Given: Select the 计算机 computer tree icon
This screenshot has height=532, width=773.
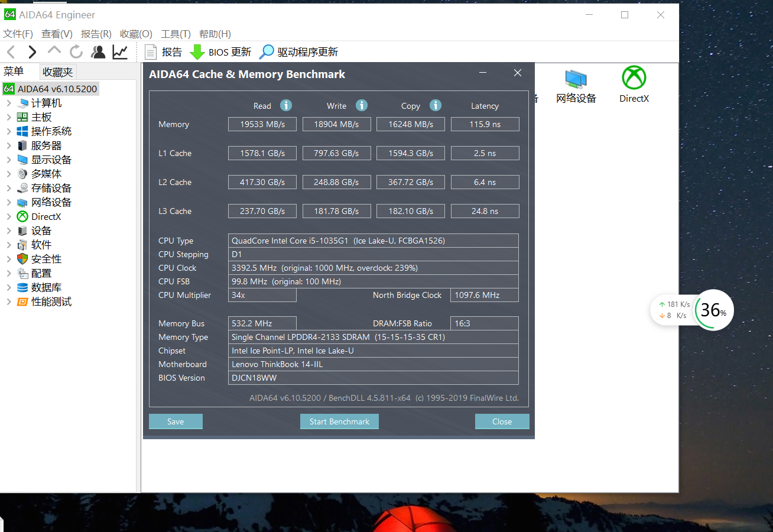Looking at the screenshot, I should coord(22,103).
